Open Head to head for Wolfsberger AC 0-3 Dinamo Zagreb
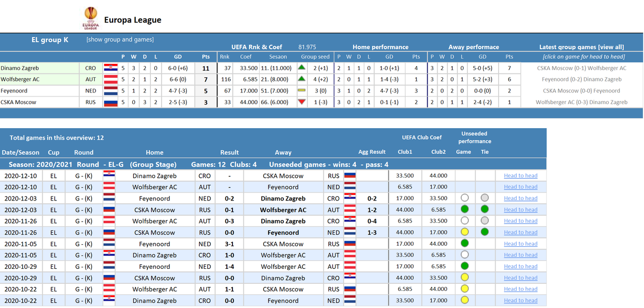 point(521,221)
